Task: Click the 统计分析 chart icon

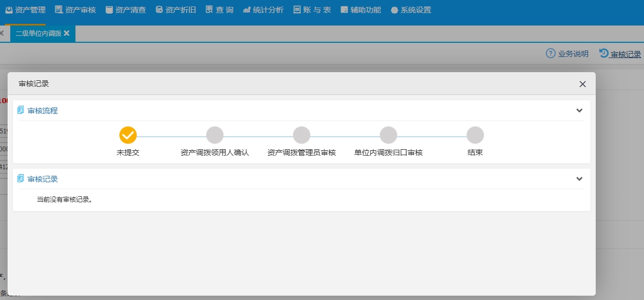Action: tap(247, 10)
